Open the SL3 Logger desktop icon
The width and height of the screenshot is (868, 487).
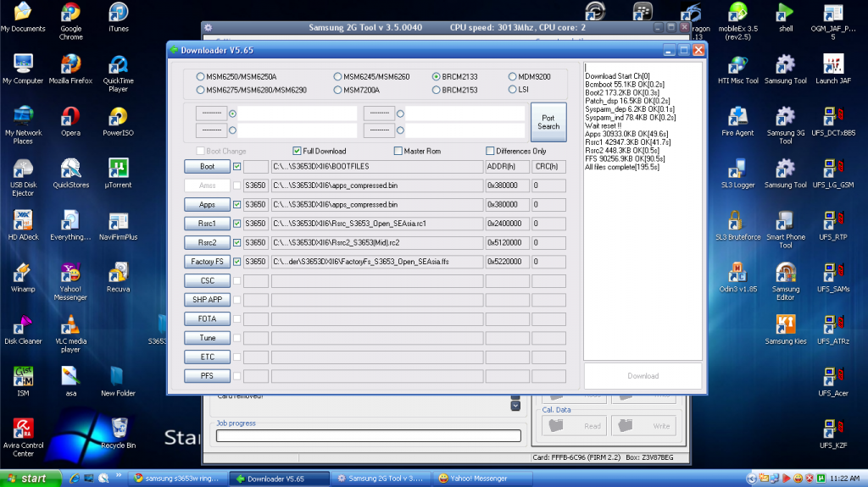(738, 174)
